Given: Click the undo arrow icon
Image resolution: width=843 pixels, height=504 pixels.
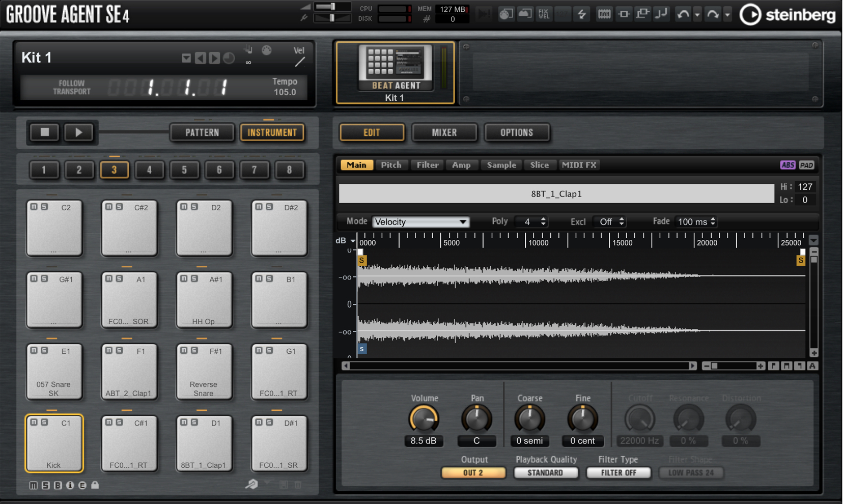Looking at the screenshot, I should (683, 14).
